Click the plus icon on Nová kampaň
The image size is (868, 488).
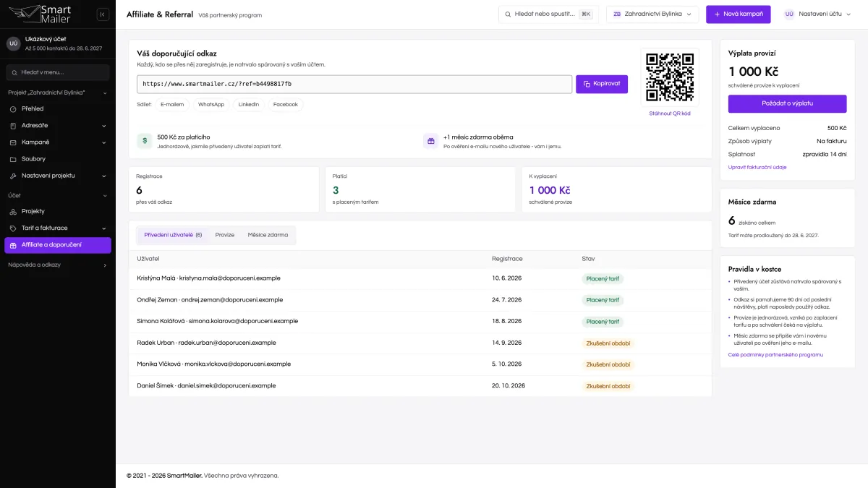click(x=717, y=14)
